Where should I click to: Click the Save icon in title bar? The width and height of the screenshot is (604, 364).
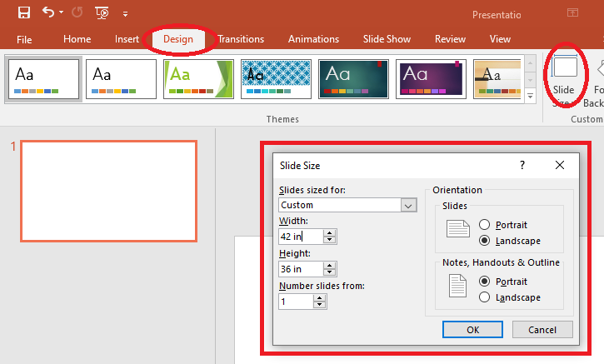click(x=24, y=12)
